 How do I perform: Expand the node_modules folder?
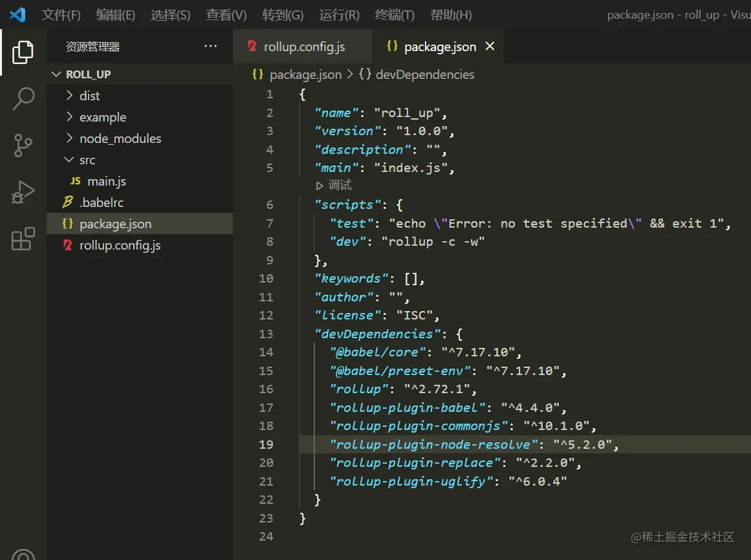point(69,138)
